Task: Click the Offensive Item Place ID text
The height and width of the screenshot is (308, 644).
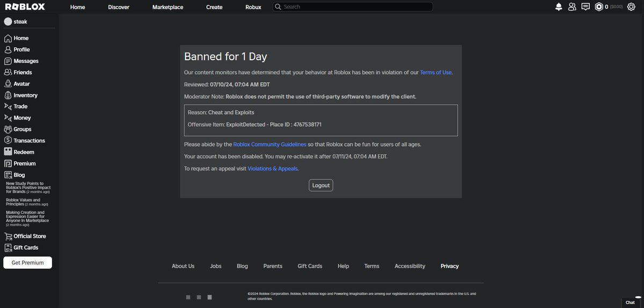Action: click(x=254, y=124)
